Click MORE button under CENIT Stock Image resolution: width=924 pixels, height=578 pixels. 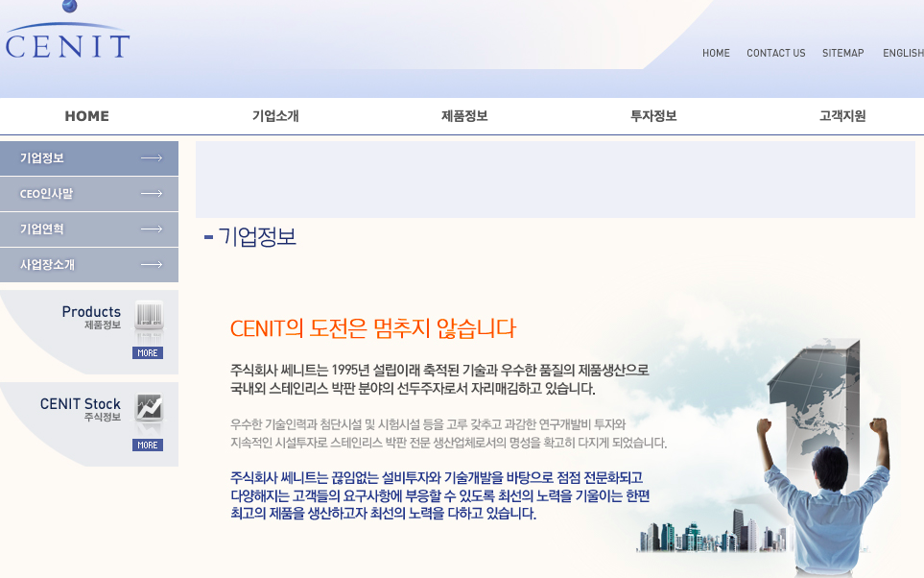click(x=148, y=445)
